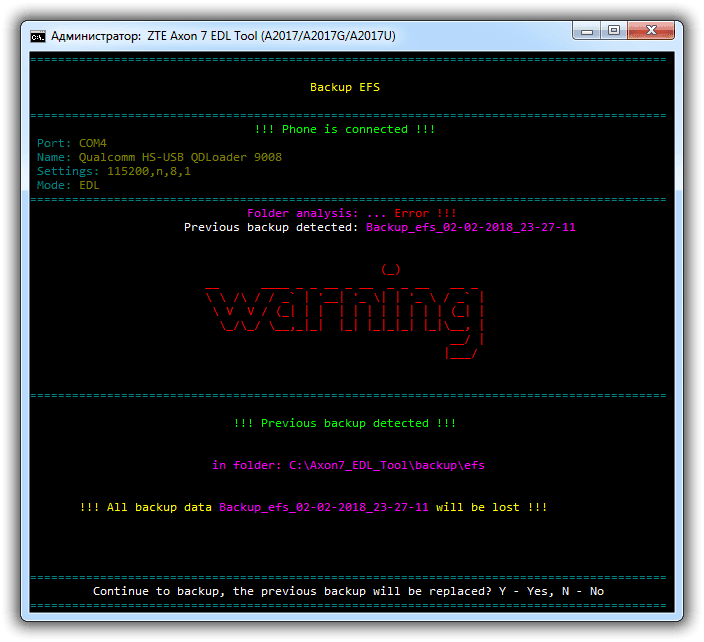The height and width of the screenshot is (642, 704).
Task: Click the 'All backup data ... will be lost' warning line
Action: click(x=313, y=507)
